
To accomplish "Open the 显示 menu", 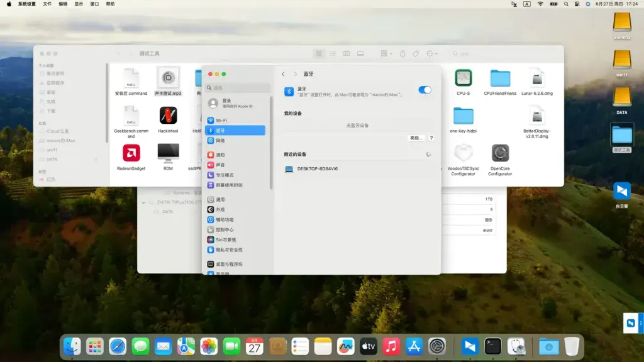I will [79, 4].
